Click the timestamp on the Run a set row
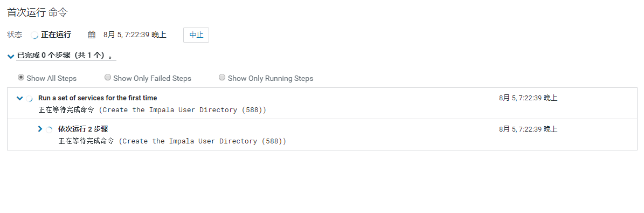Screen dimensions: 644x213 point(528,98)
